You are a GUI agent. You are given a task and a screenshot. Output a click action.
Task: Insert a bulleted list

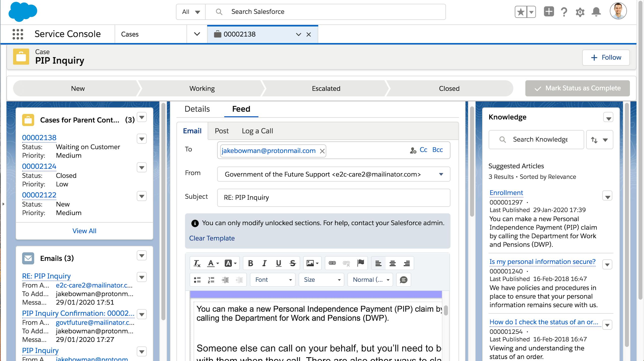197,280
